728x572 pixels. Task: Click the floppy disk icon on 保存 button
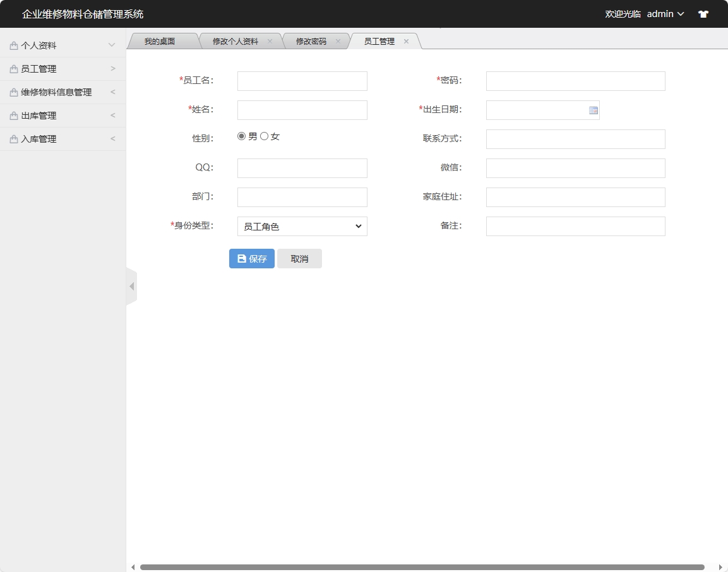[241, 258]
